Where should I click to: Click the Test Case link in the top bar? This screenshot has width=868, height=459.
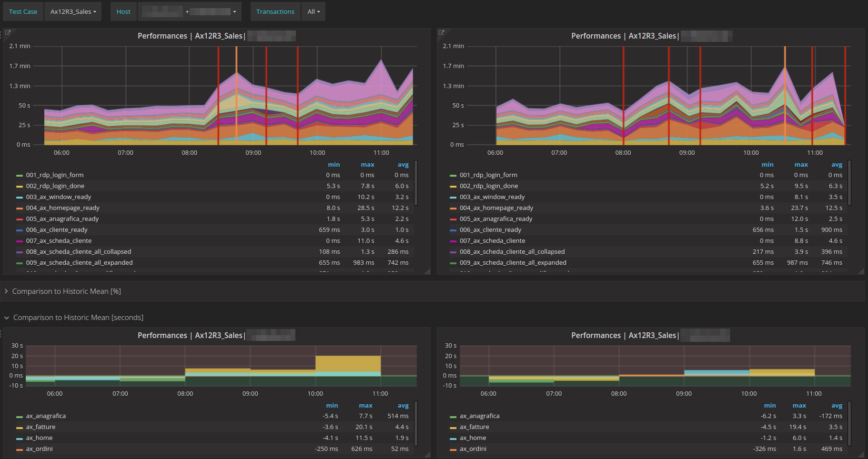(22, 11)
